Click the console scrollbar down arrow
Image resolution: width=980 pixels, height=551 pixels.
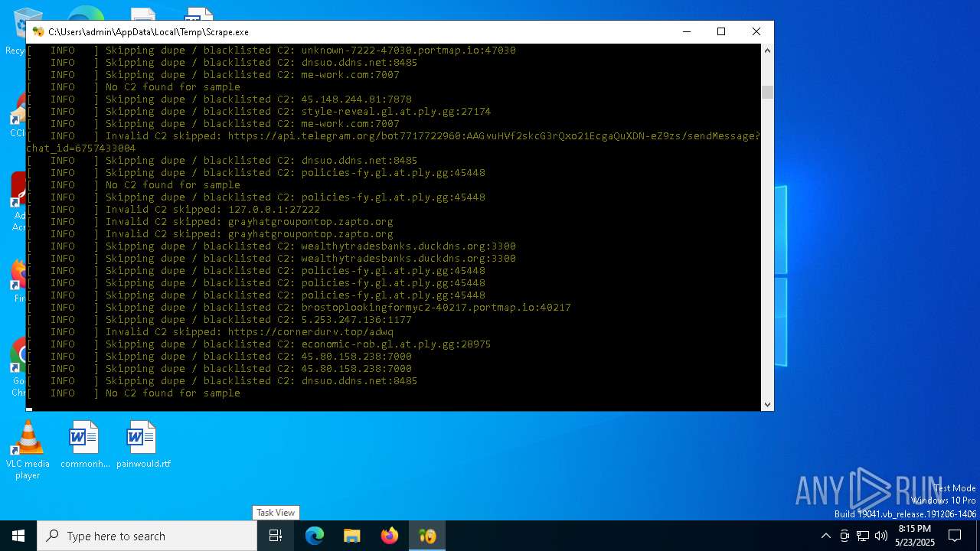[767, 404]
